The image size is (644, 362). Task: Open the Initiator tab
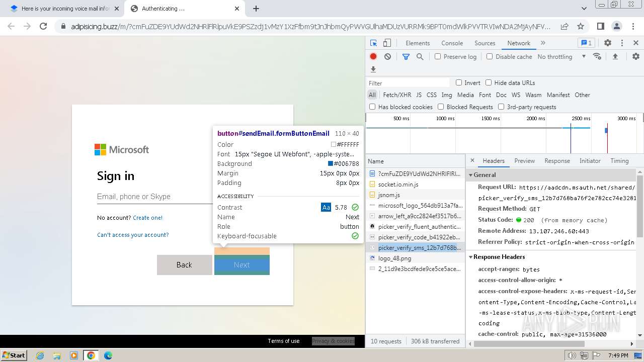[x=590, y=161]
